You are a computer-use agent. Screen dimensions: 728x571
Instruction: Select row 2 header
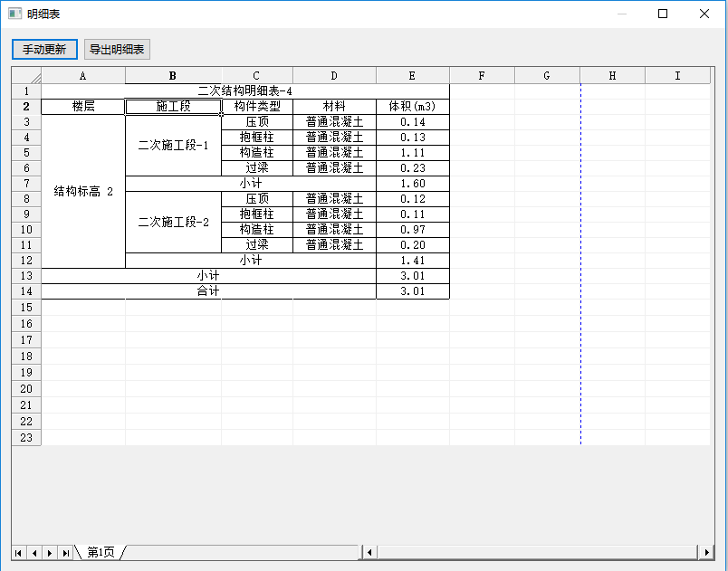26,107
